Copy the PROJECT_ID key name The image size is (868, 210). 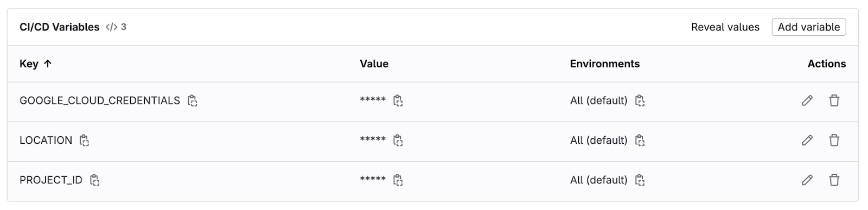(x=94, y=180)
